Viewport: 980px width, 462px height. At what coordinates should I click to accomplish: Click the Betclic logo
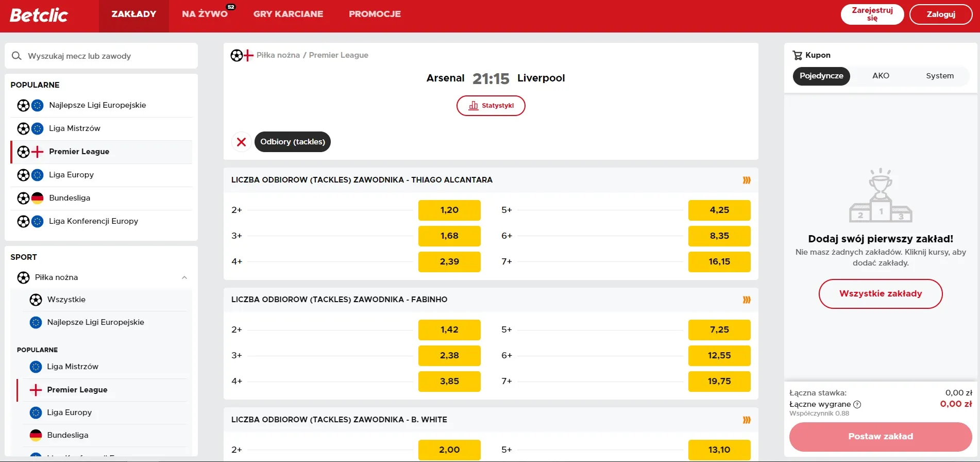pos(39,15)
